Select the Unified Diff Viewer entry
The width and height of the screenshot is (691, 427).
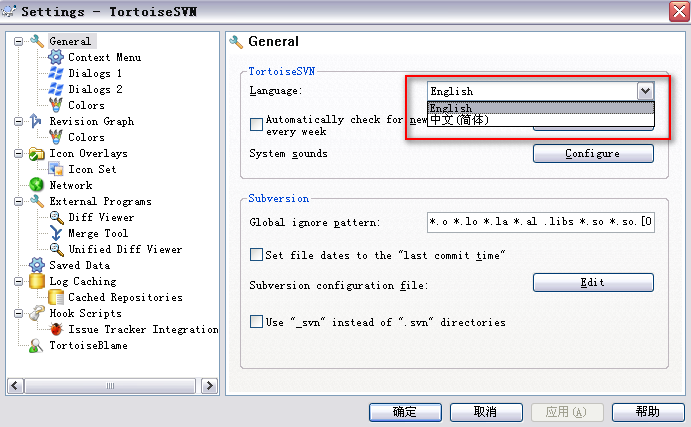(125, 249)
